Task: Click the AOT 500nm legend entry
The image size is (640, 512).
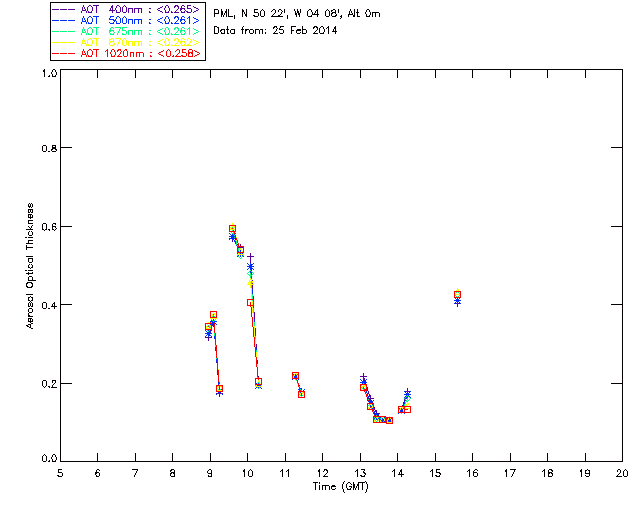Action: (x=126, y=20)
